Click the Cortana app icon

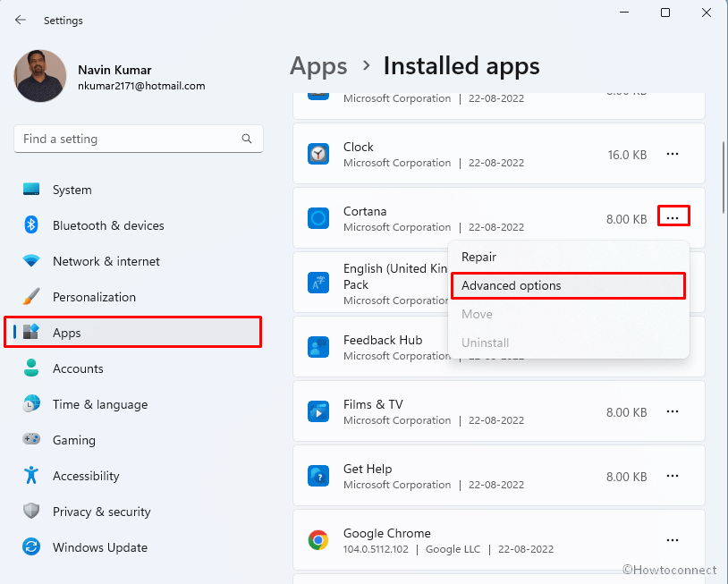(318, 218)
